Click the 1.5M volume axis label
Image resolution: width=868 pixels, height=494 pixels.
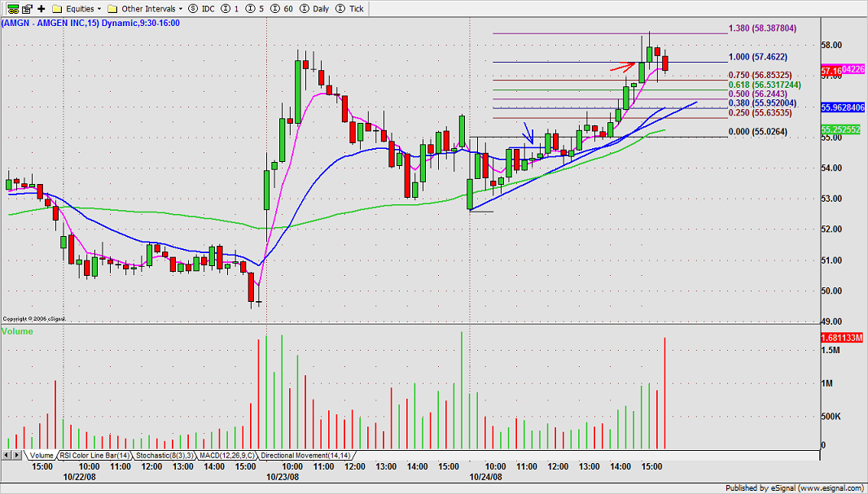pos(831,350)
